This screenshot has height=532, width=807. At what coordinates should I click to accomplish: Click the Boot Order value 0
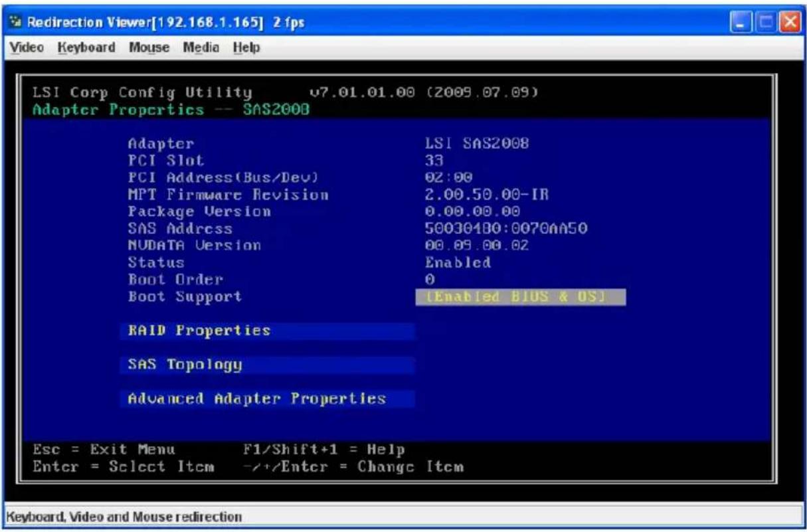tap(430, 280)
